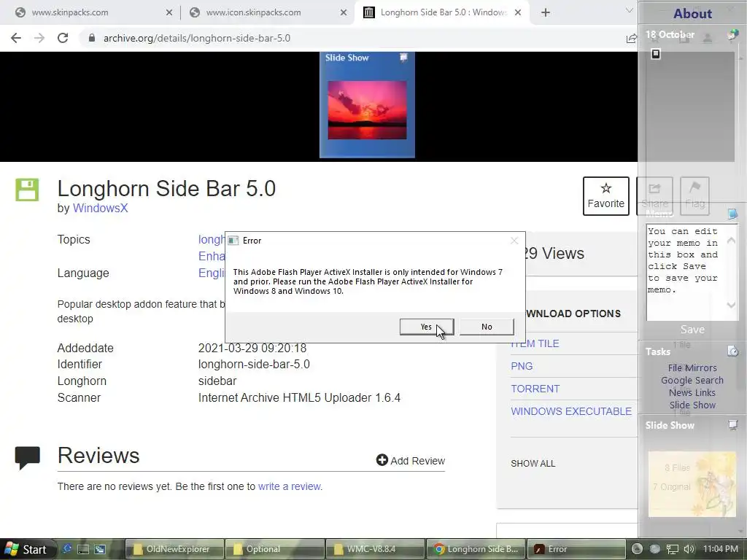
Task: Close the Flash Player Error dialog
Action: point(514,241)
